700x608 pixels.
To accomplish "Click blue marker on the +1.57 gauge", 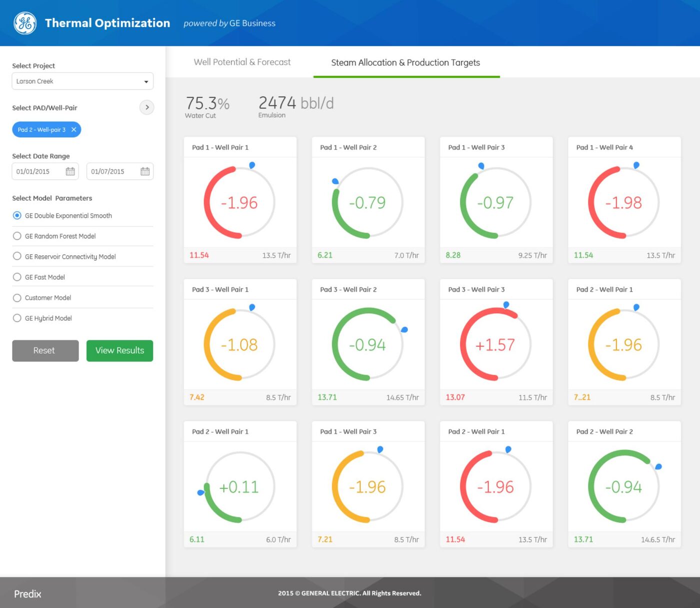I will [506, 305].
